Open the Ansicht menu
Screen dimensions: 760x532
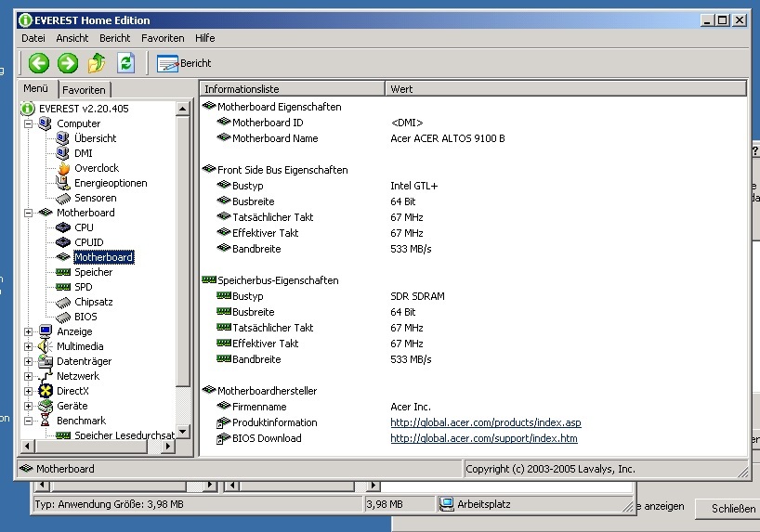pyautogui.click(x=72, y=38)
